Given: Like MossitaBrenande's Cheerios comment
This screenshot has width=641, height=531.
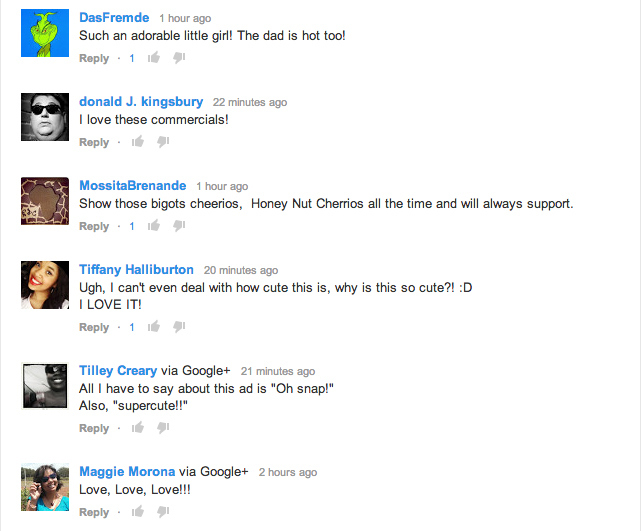Looking at the screenshot, I should [154, 225].
